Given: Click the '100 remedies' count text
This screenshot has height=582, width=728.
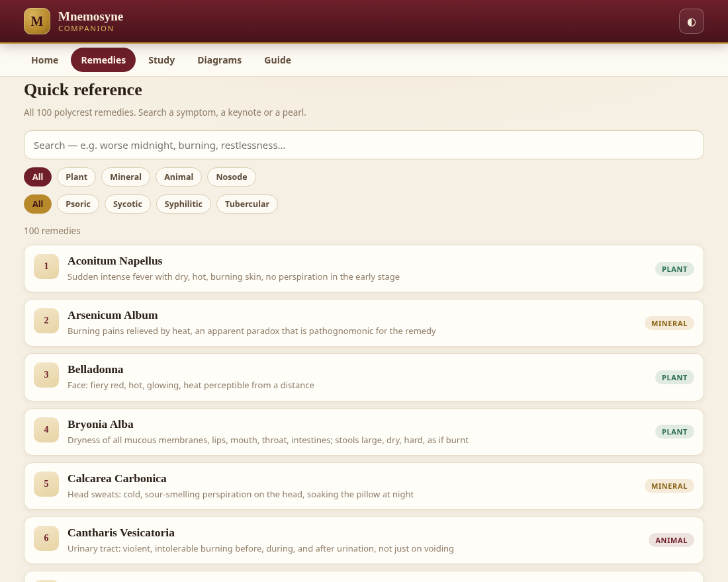Looking at the screenshot, I should [52, 231].
